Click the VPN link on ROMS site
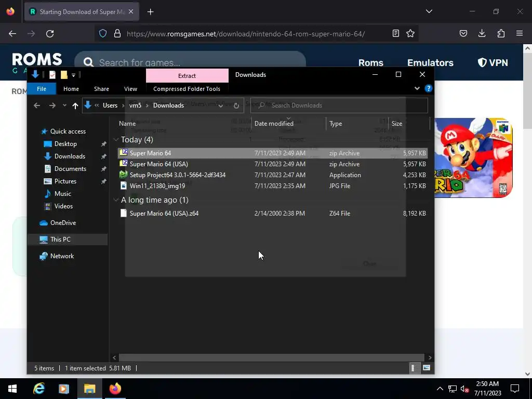 pyautogui.click(x=493, y=63)
